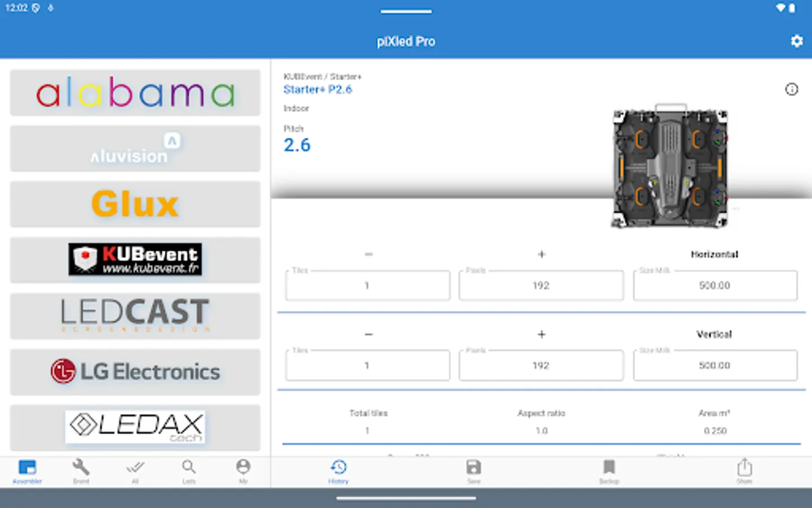Image resolution: width=812 pixels, height=508 pixels.
Task: View Starter+ P2.6 product info
Action: [792, 89]
